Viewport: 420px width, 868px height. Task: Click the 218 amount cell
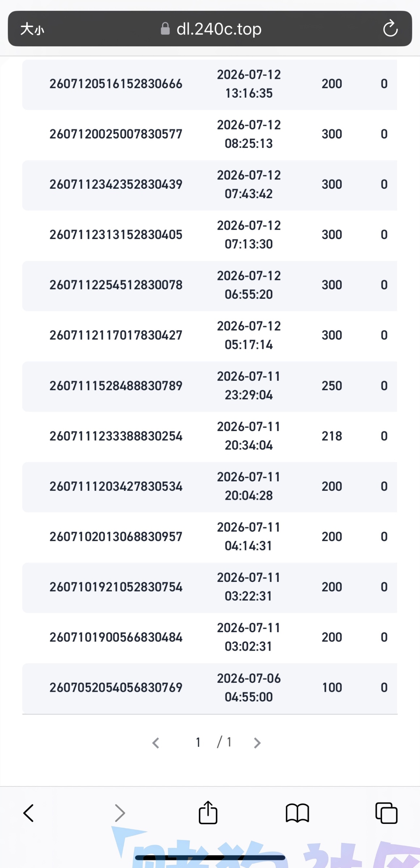[x=332, y=436]
